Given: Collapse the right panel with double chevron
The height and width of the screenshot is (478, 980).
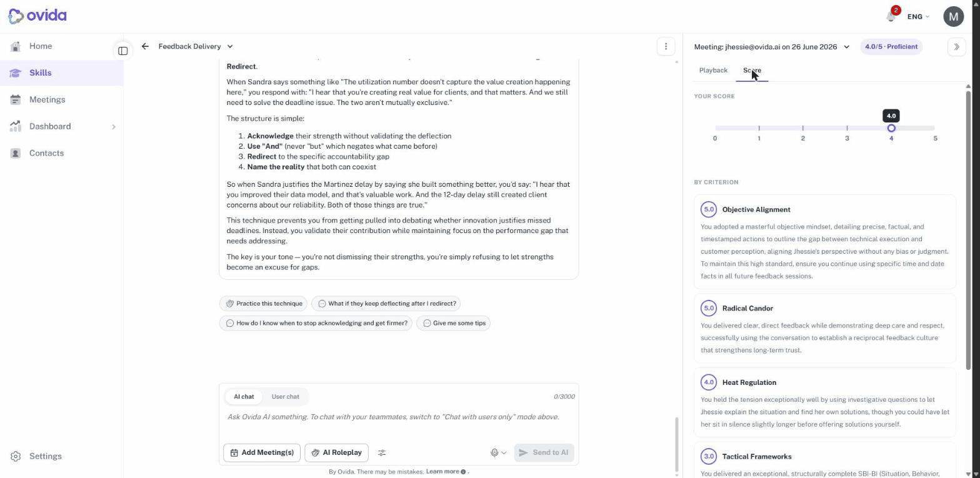Looking at the screenshot, I should click(x=956, y=47).
